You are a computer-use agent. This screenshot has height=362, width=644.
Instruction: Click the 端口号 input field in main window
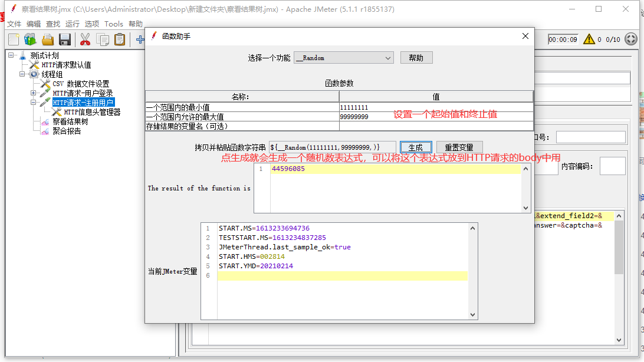pyautogui.click(x=590, y=137)
